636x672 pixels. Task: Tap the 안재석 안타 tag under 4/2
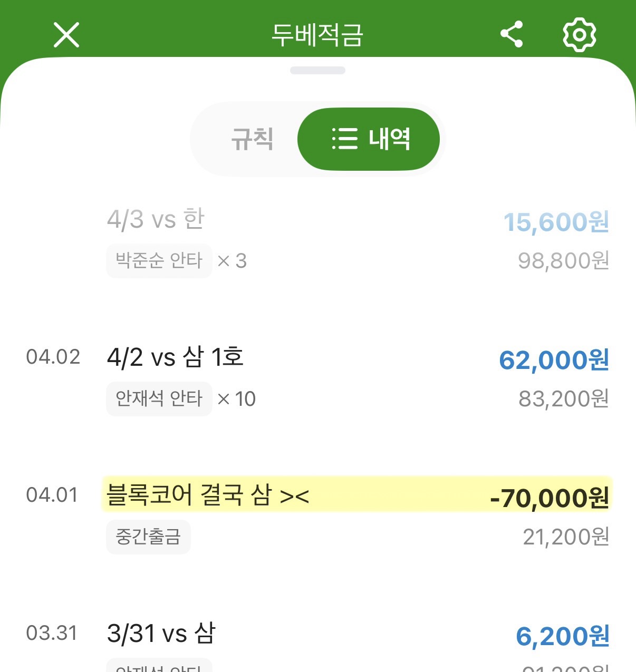[x=159, y=399]
